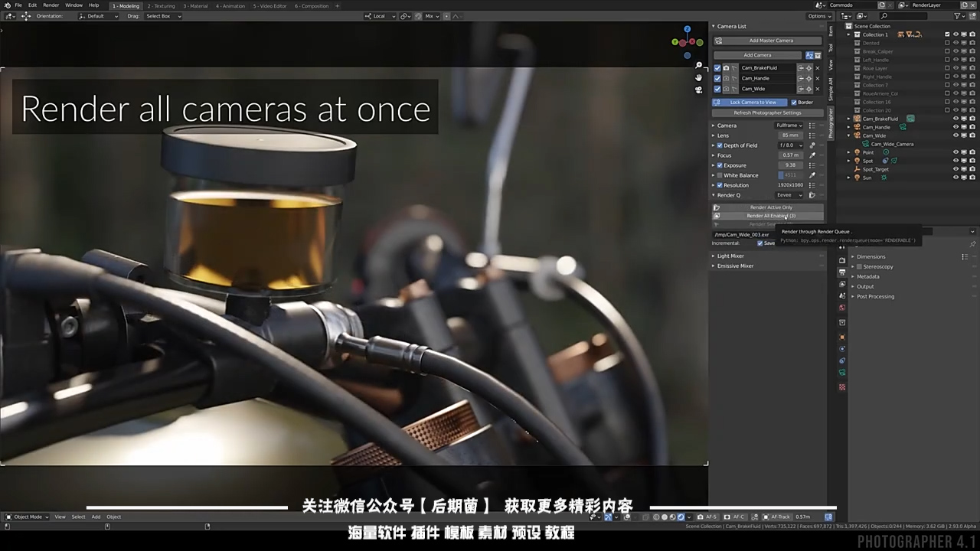Click Refresh Photographer Settings button

pyautogui.click(x=767, y=112)
